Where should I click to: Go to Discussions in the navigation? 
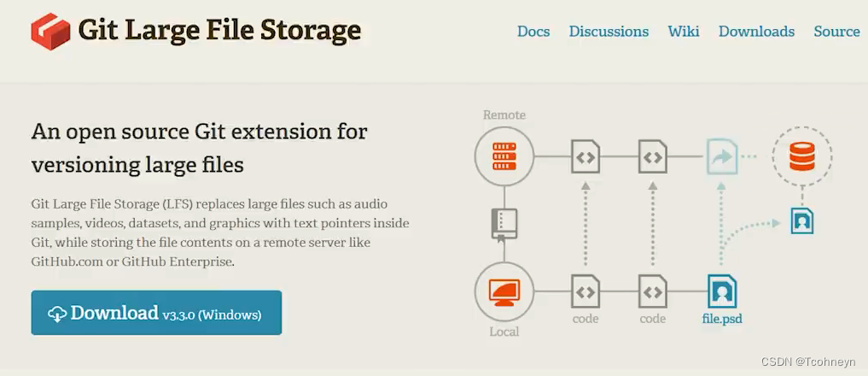coord(609,32)
